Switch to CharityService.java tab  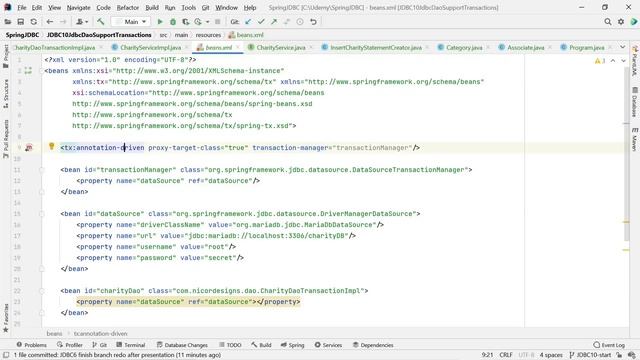[x=281, y=47]
